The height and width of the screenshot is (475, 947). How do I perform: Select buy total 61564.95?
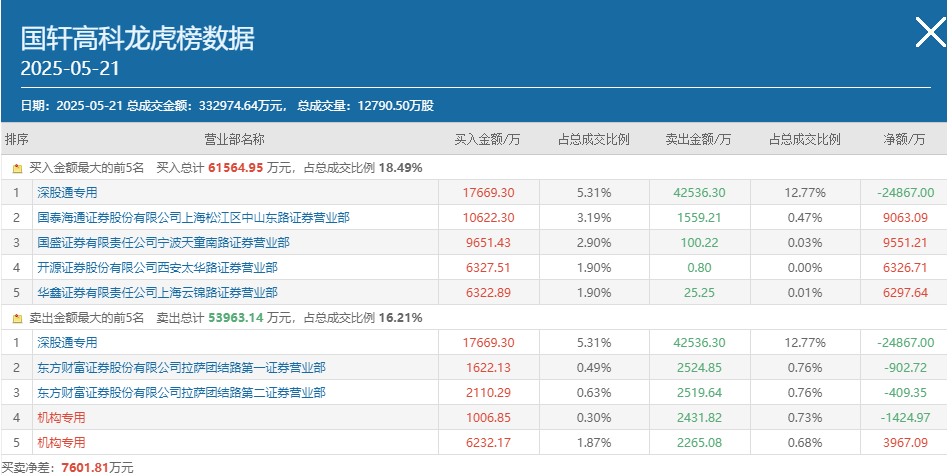(236, 168)
